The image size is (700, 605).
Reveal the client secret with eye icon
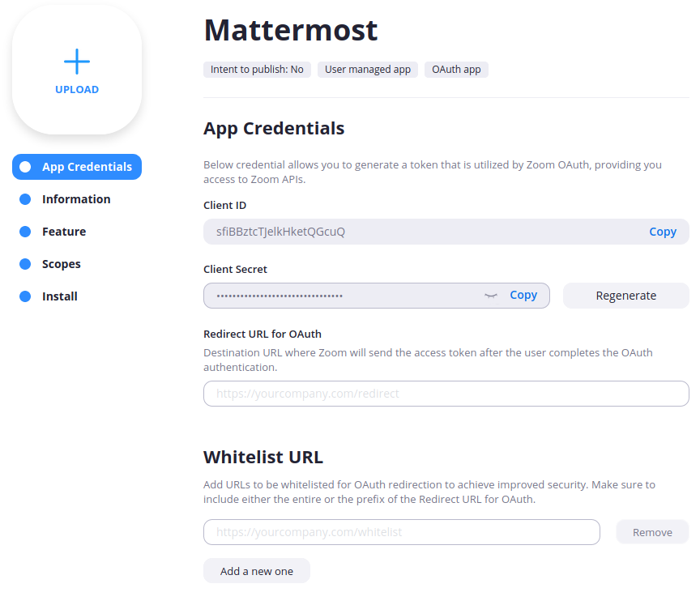pyautogui.click(x=490, y=296)
